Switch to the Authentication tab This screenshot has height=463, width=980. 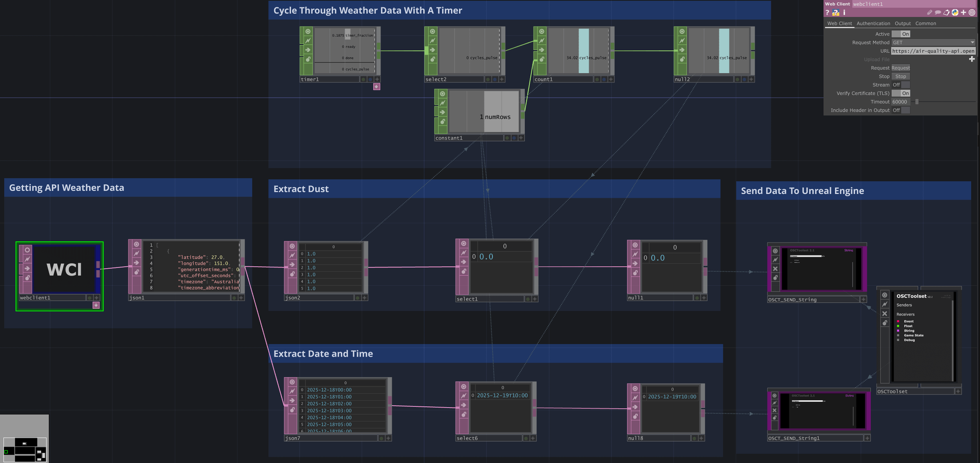tap(873, 24)
